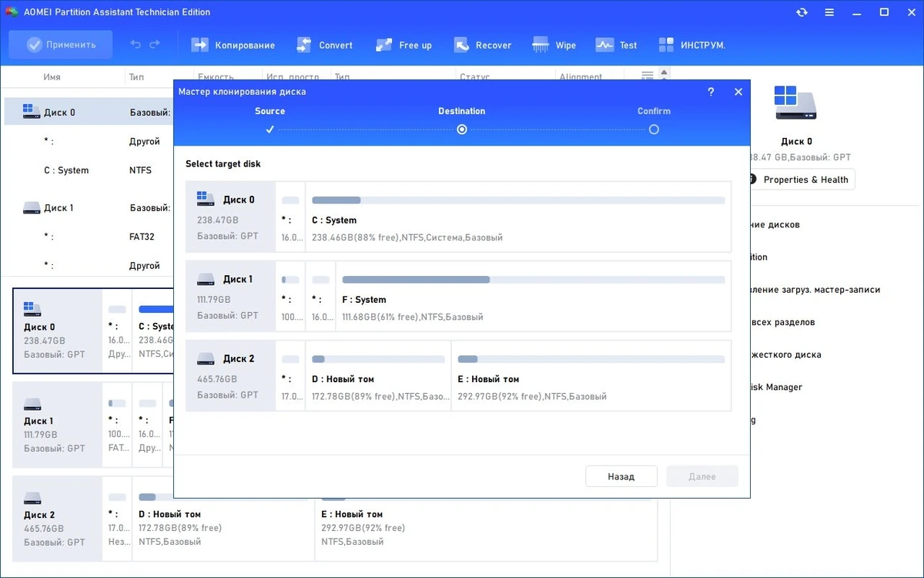
Task: Select the FAT32 partition row under Диск 1
Action: [89, 237]
